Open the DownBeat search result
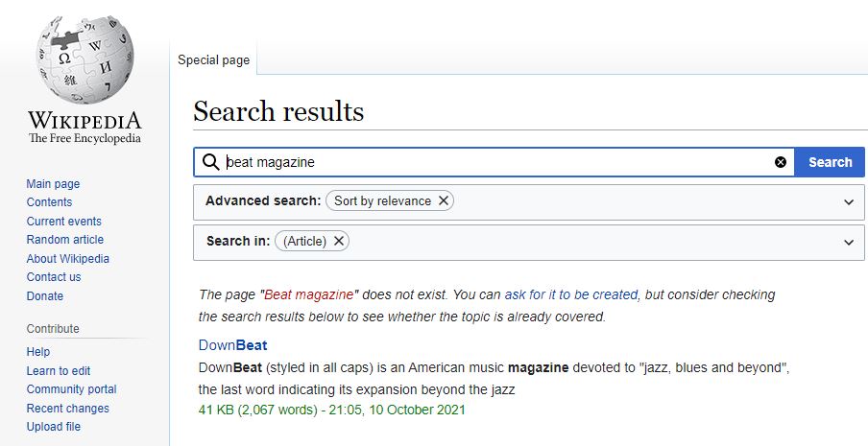 click(x=233, y=345)
